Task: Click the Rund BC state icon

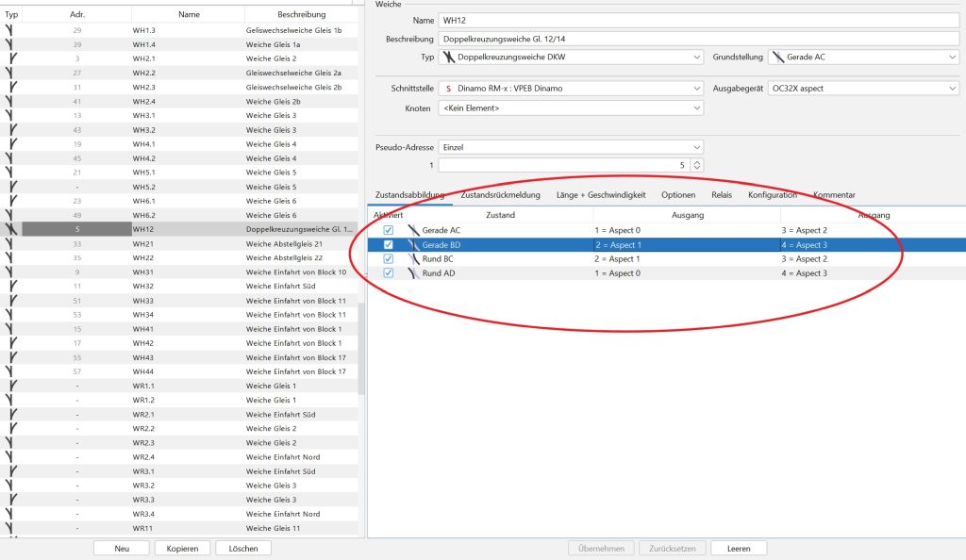Action: (412, 258)
